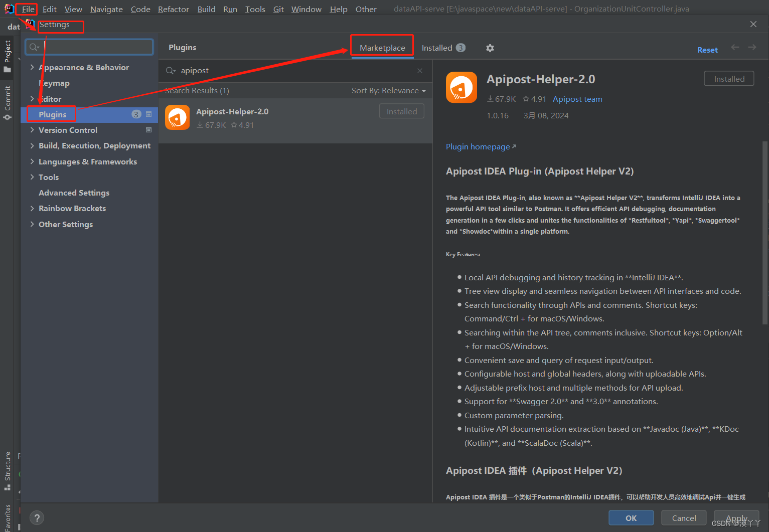769x532 pixels.
Task: Switch to the Marketplace tab
Action: click(382, 48)
